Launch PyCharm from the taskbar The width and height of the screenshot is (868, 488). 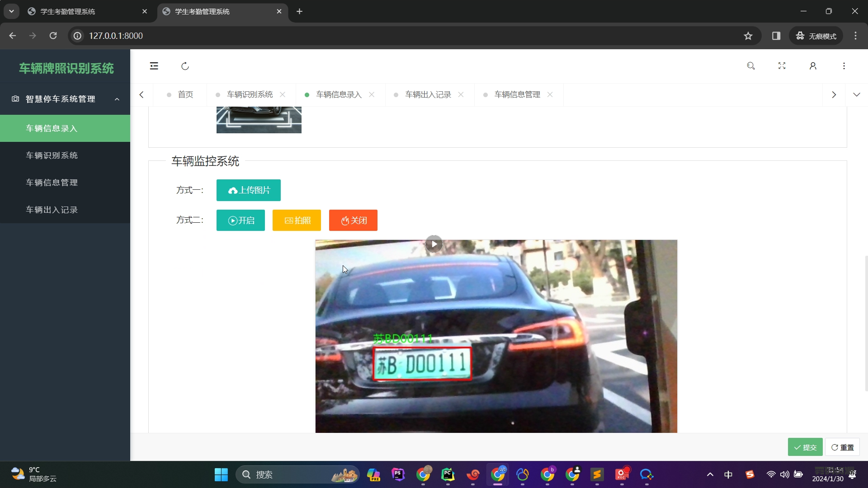point(448,474)
